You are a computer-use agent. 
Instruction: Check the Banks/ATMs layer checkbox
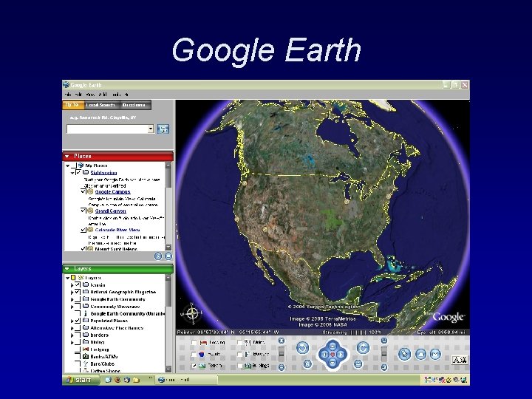pos(78,356)
